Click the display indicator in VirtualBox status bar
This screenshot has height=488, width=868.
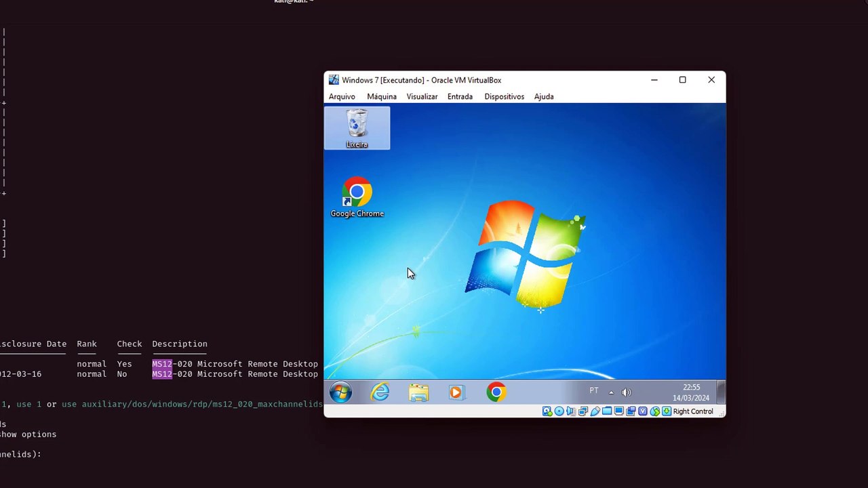click(x=619, y=411)
